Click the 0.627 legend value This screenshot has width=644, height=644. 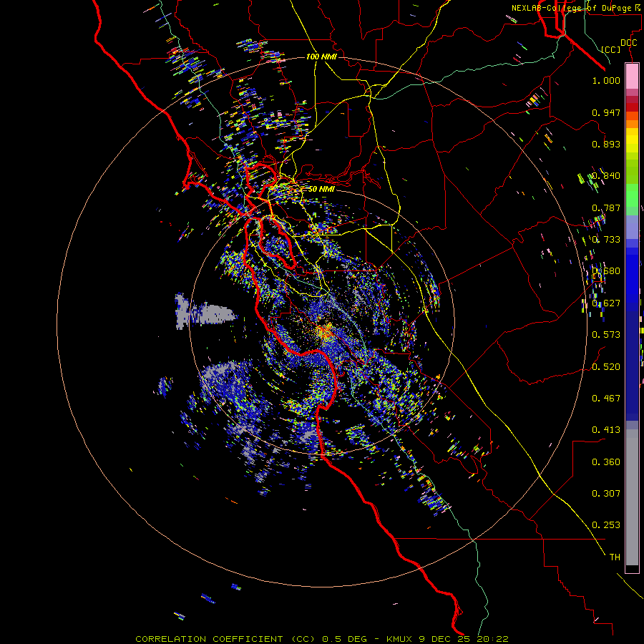(x=606, y=303)
